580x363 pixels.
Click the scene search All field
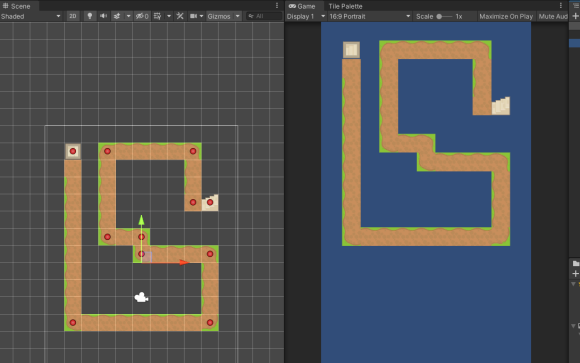pyautogui.click(x=264, y=16)
